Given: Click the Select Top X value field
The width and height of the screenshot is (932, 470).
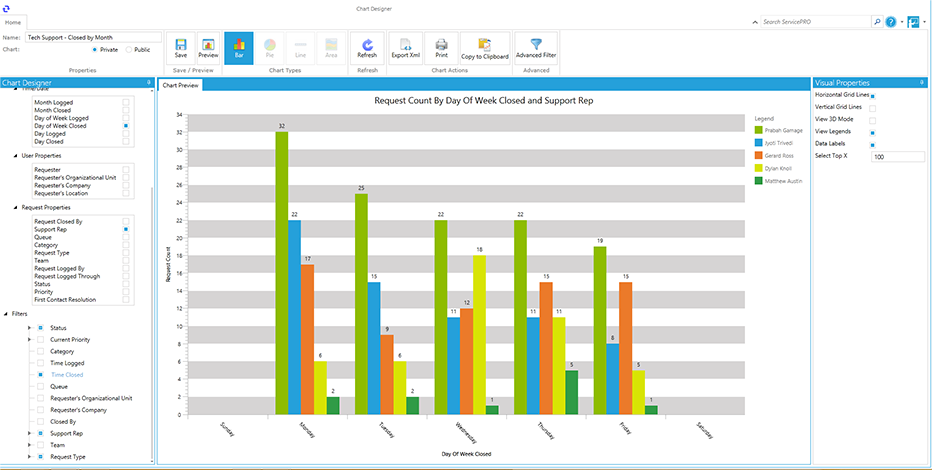Looking at the screenshot, I should (x=898, y=157).
